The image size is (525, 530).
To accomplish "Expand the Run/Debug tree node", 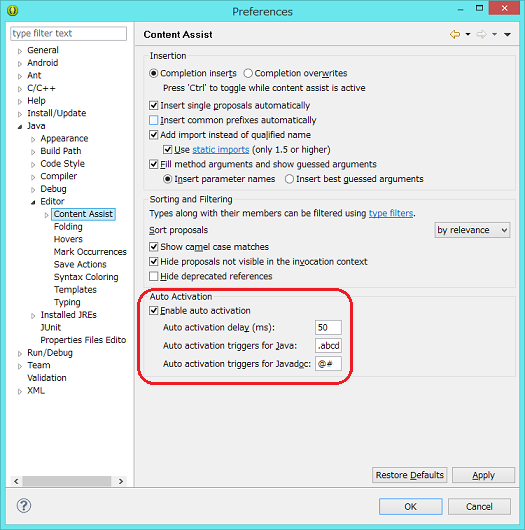I will coord(20,354).
